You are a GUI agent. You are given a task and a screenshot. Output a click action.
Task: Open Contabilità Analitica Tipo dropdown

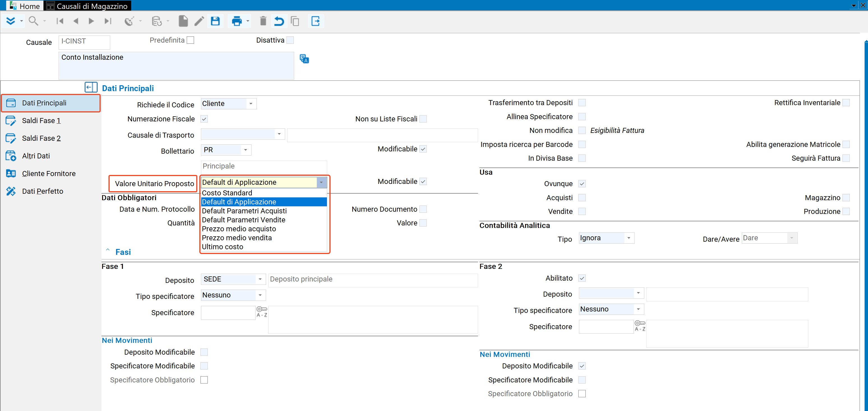click(629, 238)
